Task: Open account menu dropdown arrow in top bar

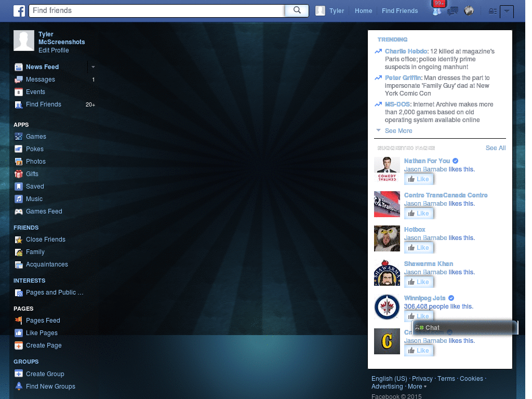Action: (507, 11)
